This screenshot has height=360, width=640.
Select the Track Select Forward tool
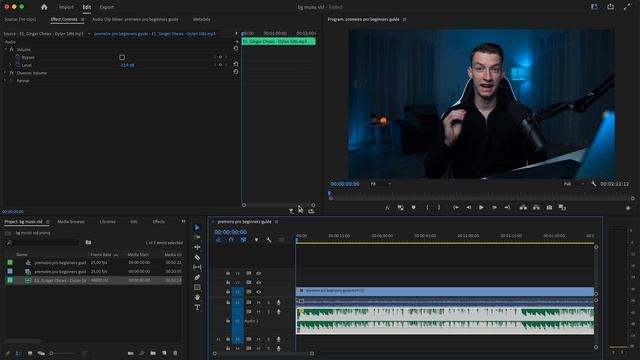(197, 237)
